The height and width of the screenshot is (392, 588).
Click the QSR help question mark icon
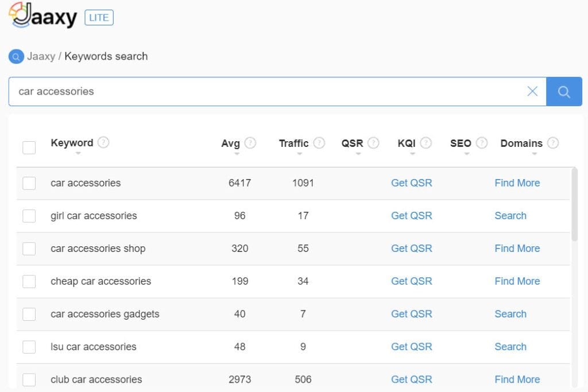click(x=373, y=143)
